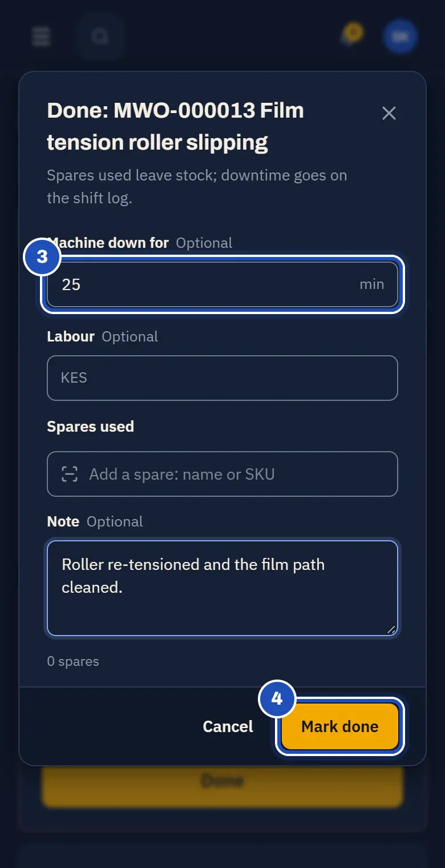
Task: Open the user avatar profile icon
Action: tap(400, 37)
